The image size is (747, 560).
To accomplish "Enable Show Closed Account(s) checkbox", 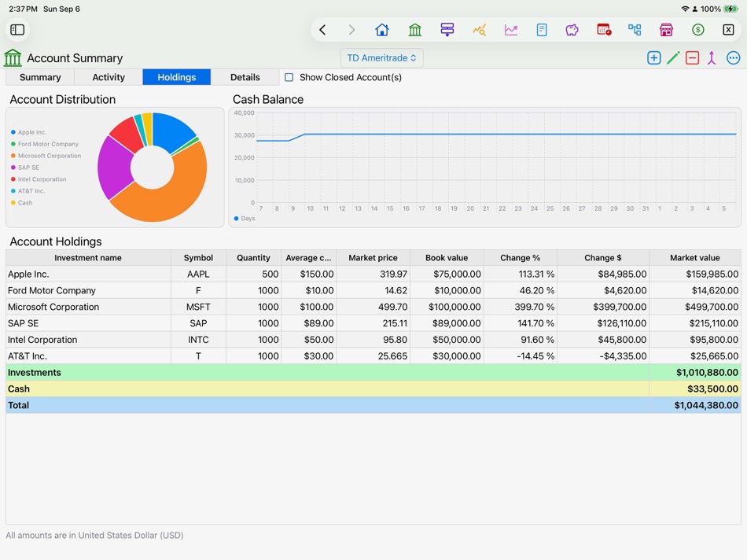I will pos(289,77).
